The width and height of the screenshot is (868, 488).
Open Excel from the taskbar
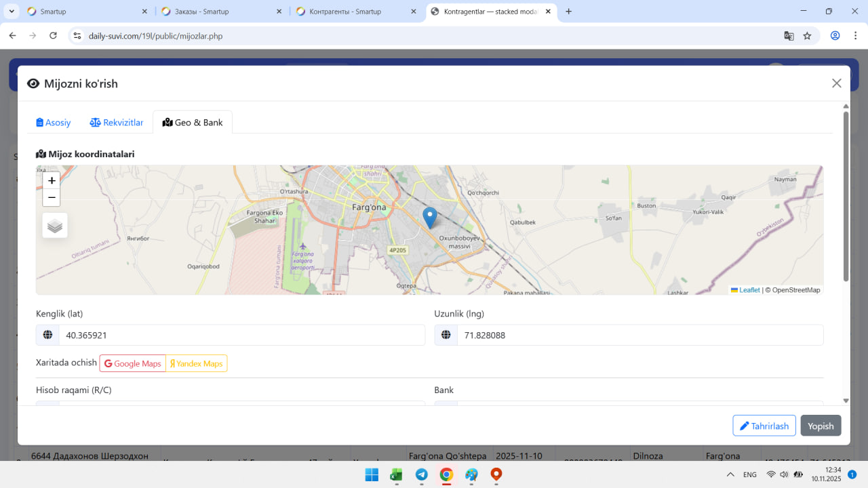click(396, 474)
